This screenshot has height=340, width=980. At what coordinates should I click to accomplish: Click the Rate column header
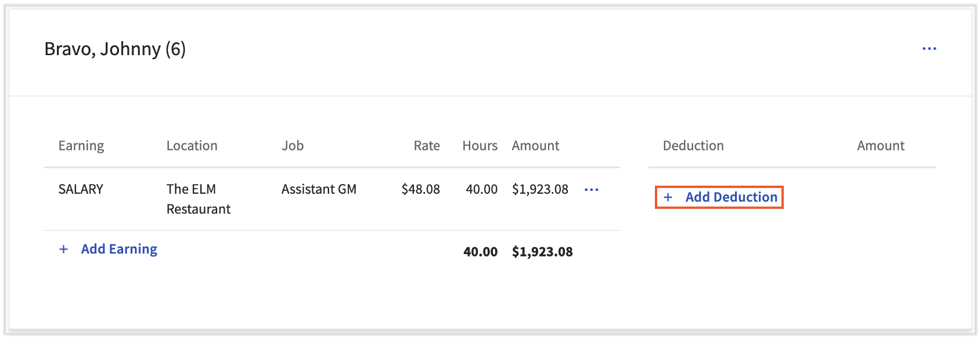[x=426, y=146]
